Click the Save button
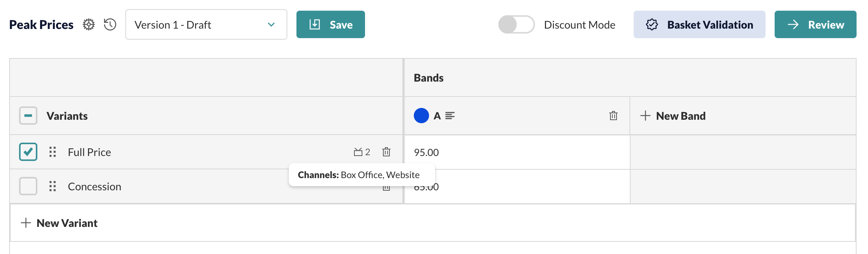Screen dimensions: 868x254 pos(331,24)
